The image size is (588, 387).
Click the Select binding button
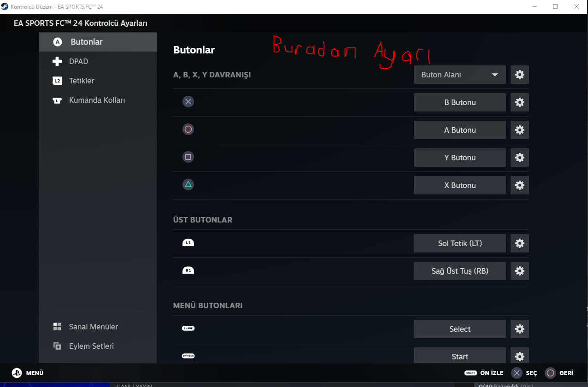[460, 329]
